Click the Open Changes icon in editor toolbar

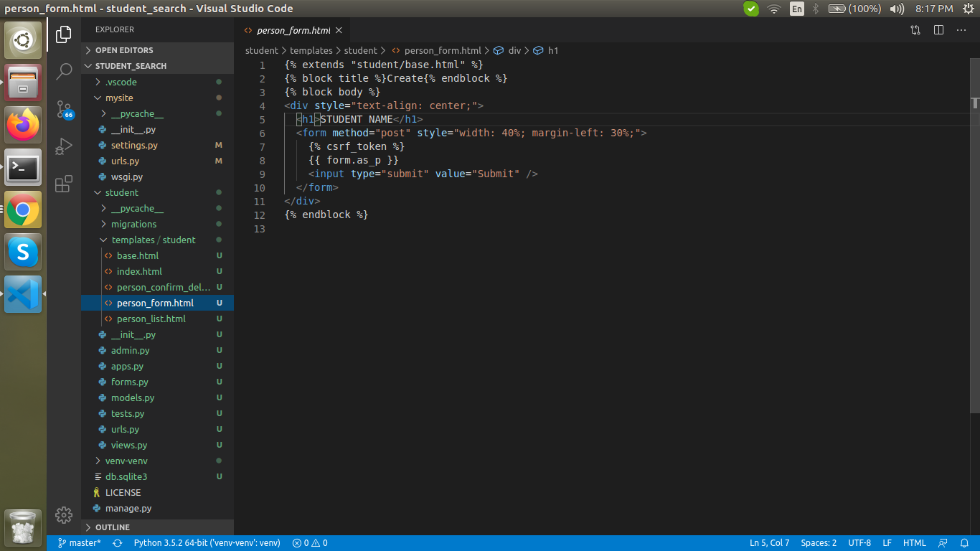915,30
